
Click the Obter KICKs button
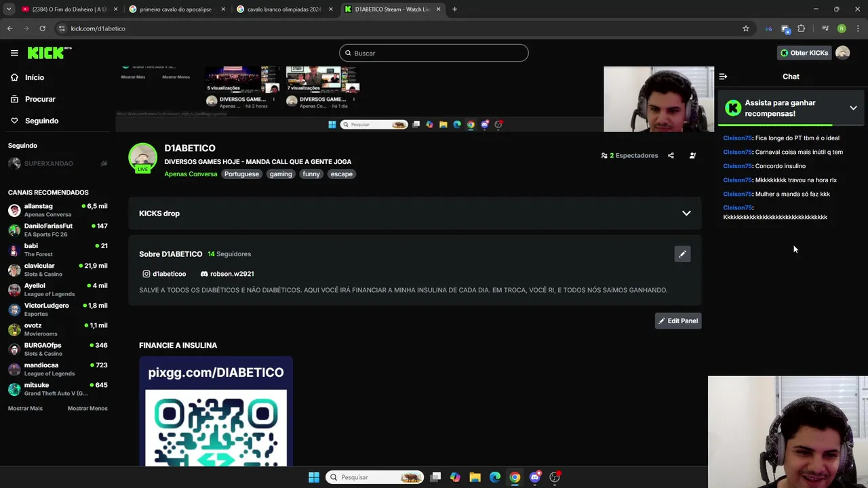804,53
